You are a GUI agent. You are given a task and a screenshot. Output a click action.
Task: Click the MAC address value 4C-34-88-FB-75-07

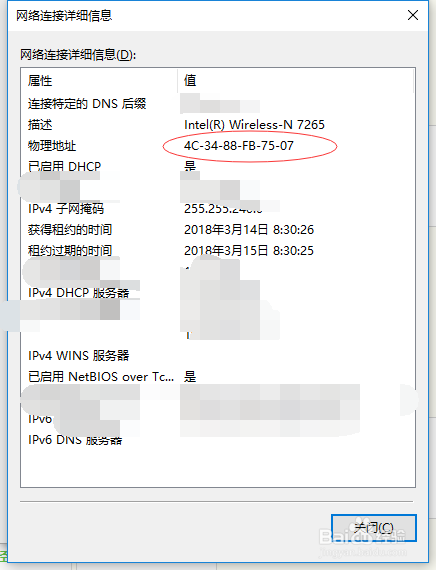click(x=239, y=146)
